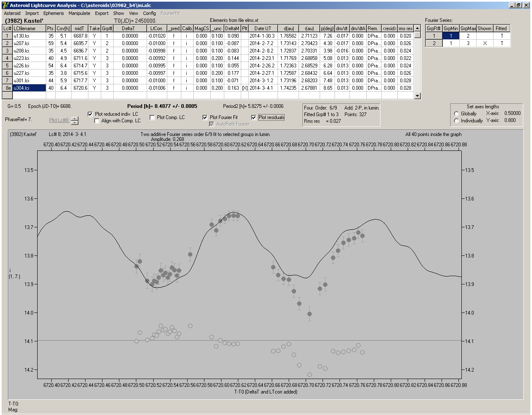Image resolution: width=532 pixels, height=415 pixels.
Task: Open the Config menu
Action: pyautogui.click(x=150, y=13)
